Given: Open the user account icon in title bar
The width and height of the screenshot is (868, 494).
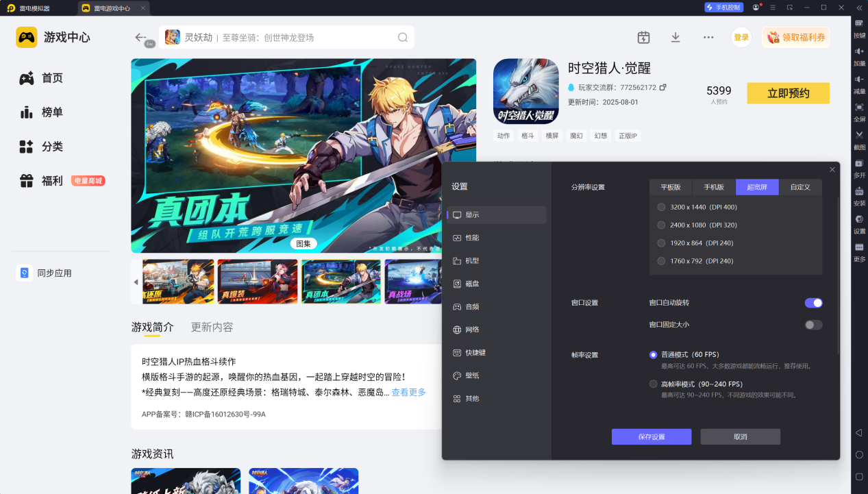Looking at the screenshot, I should [x=756, y=8].
